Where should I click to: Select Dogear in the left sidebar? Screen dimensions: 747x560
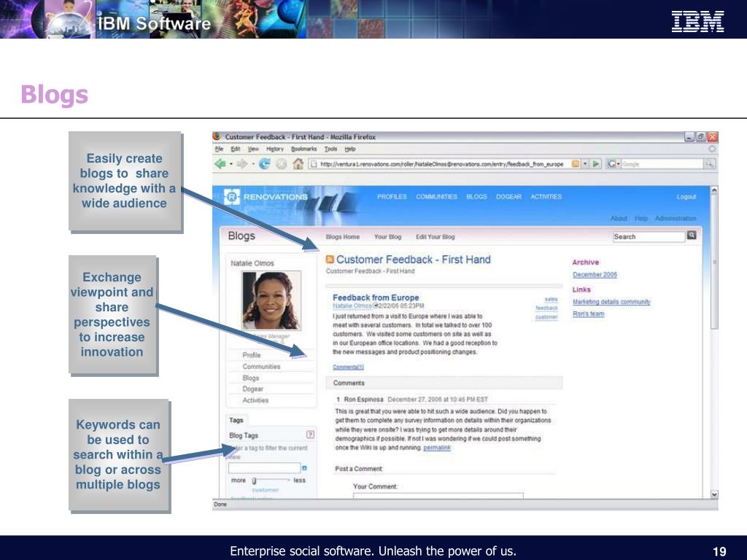click(253, 389)
